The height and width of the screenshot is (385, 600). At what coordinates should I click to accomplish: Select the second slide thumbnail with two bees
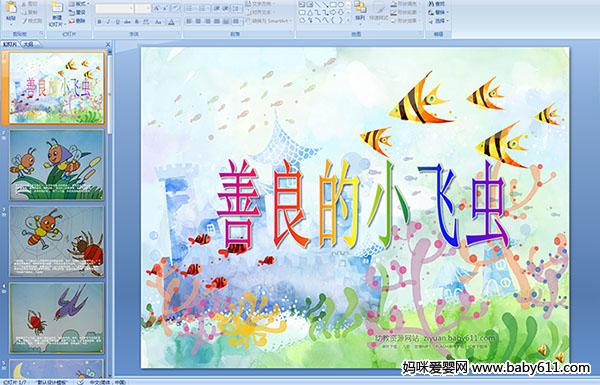coord(57,165)
